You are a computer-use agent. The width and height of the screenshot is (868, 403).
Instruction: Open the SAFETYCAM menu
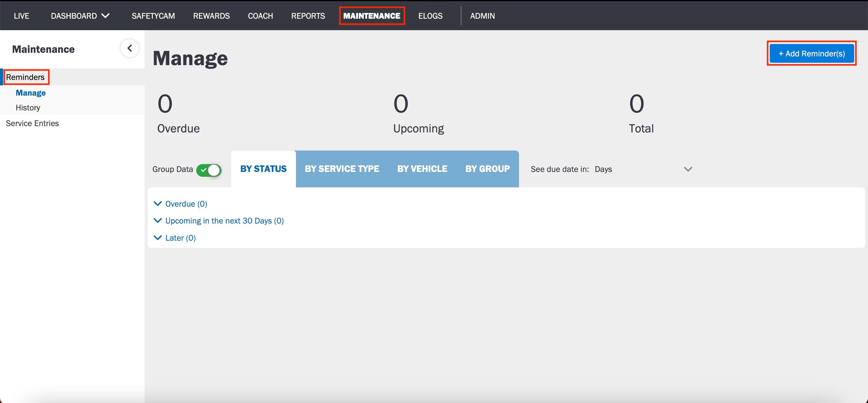point(153,16)
